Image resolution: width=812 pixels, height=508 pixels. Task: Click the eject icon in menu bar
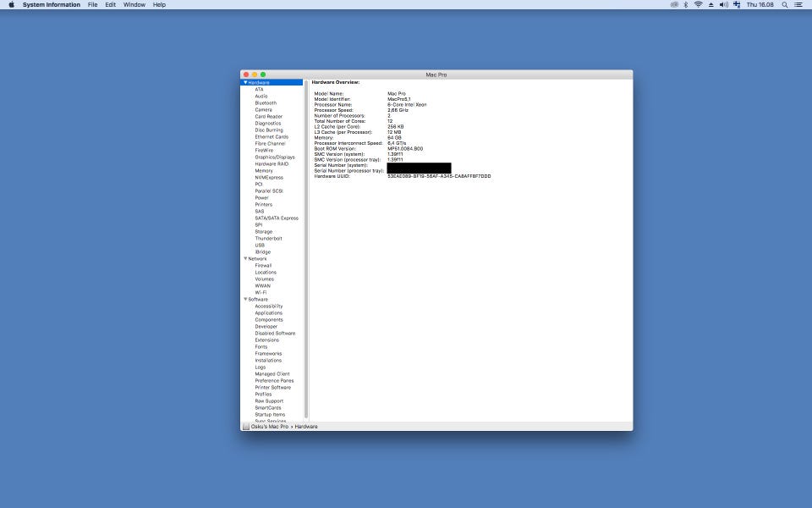click(711, 5)
